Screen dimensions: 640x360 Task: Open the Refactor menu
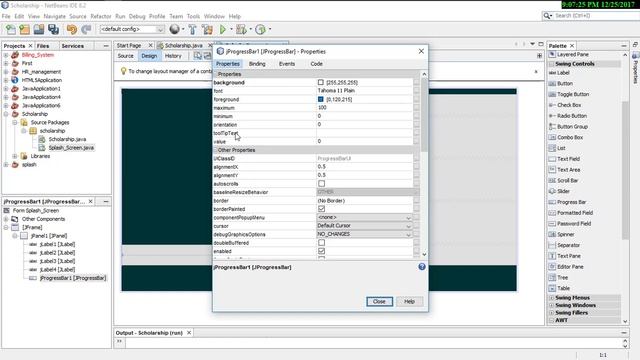tap(101, 16)
